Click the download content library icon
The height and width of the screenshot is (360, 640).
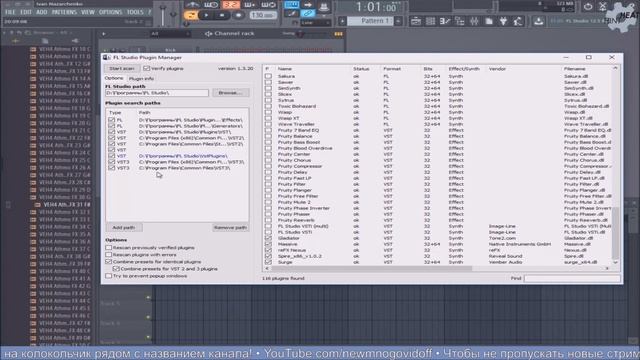[538, 21]
